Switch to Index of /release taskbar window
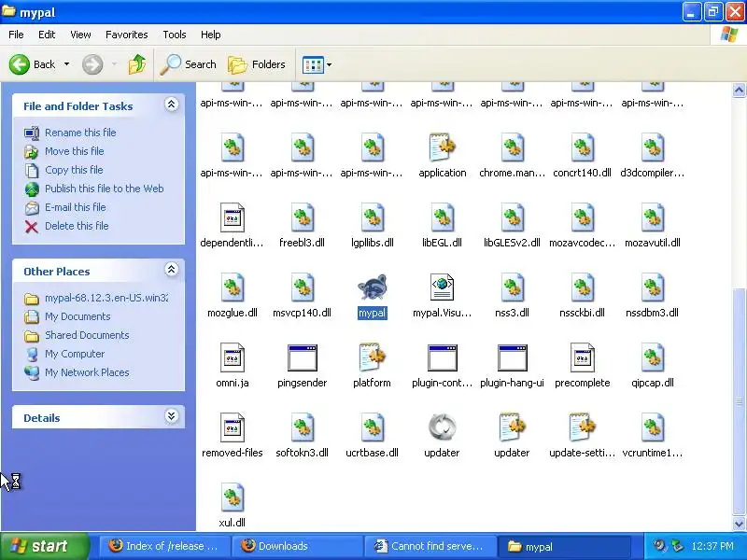The width and height of the screenshot is (747, 560). [164, 546]
